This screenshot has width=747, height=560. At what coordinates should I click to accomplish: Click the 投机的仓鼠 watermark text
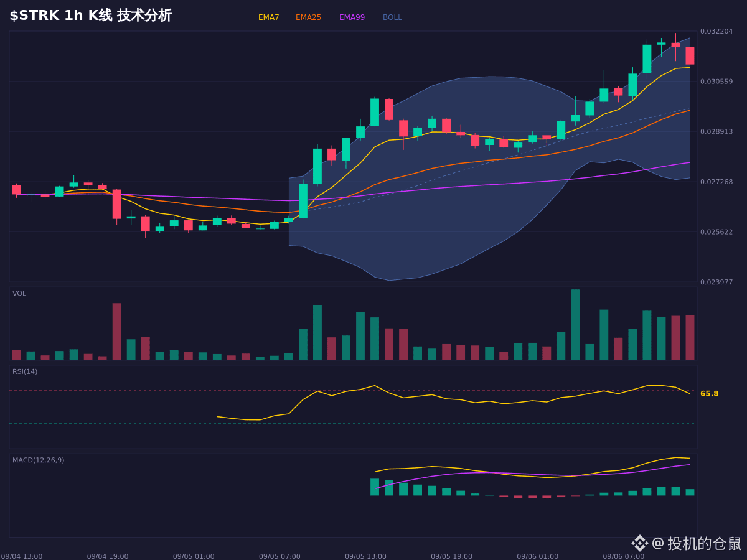[705, 543]
